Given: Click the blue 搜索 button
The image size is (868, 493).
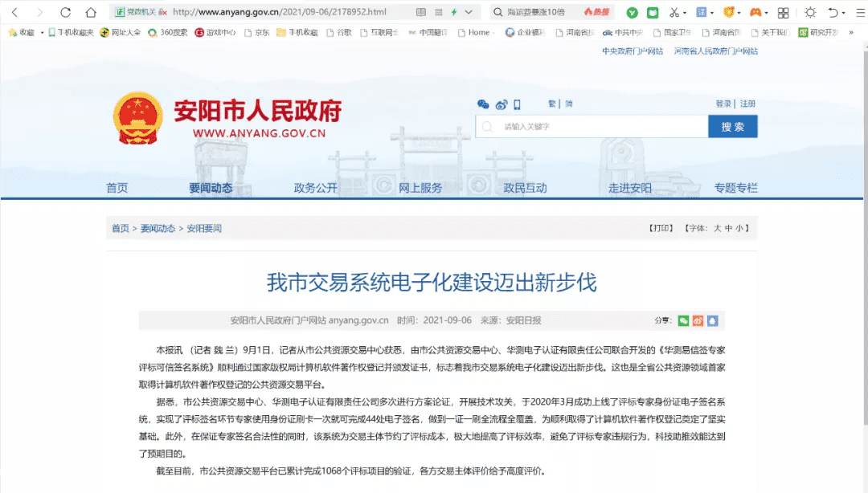Looking at the screenshot, I should tap(732, 127).
